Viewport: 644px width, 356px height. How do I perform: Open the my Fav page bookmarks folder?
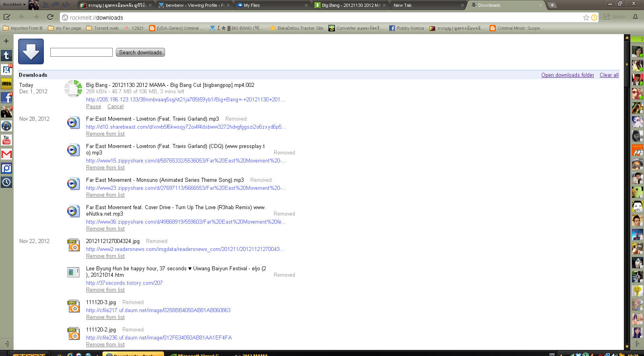[65, 28]
